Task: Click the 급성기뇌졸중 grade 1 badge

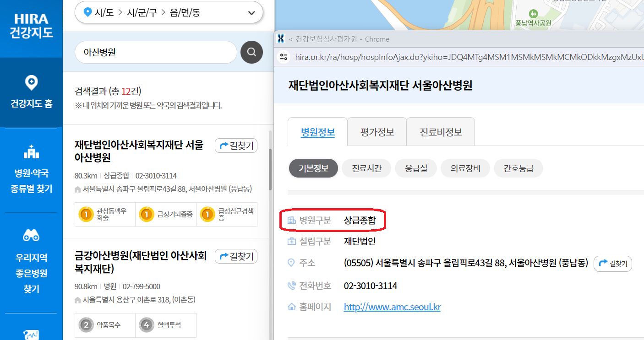Action: (166, 214)
